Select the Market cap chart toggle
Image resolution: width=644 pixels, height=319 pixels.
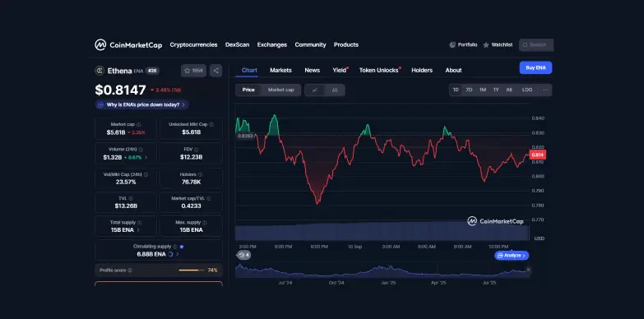pyautogui.click(x=281, y=90)
